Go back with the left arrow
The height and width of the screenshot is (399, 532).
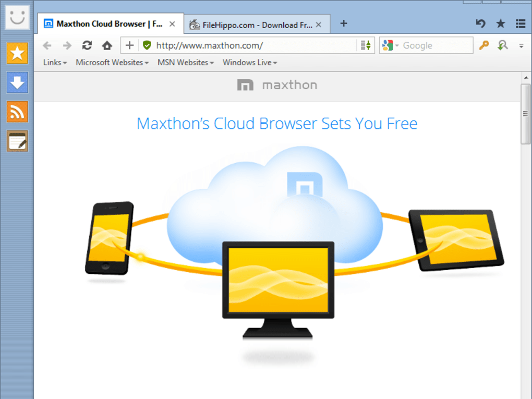pyautogui.click(x=47, y=45)
